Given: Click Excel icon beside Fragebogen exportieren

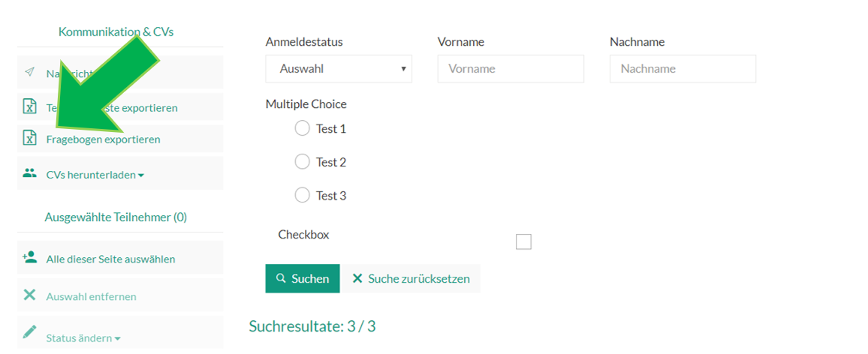Looking at the screenshot, I should [29, 138].
